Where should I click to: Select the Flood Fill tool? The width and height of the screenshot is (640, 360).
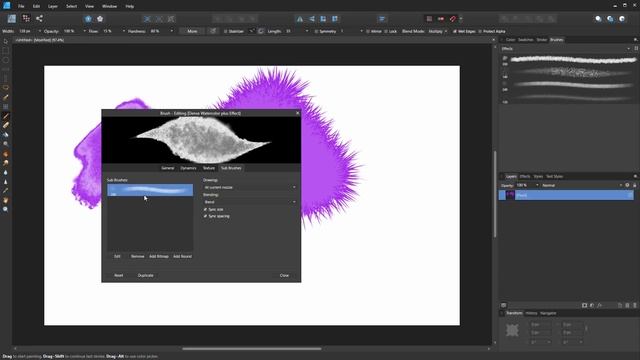(x=5, y=135)
